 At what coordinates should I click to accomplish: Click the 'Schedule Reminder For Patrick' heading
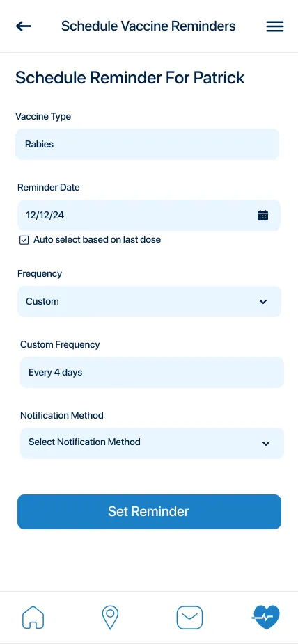(x=130, y=78)
